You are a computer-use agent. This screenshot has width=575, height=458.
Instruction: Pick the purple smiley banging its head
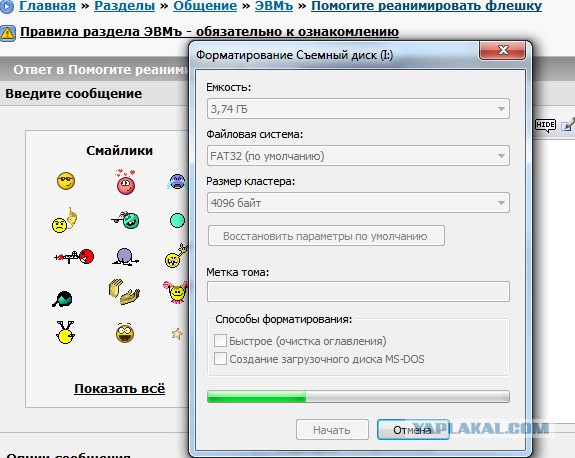point(125,256)
